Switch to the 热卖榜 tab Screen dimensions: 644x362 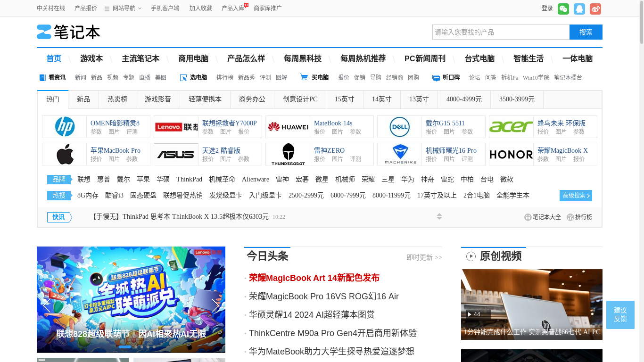click(117, 99)
